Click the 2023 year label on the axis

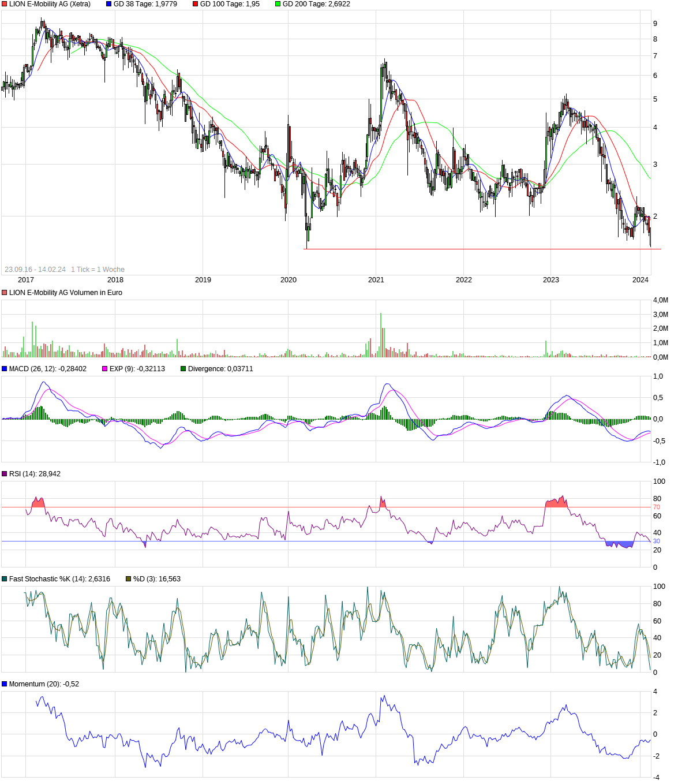551,280
